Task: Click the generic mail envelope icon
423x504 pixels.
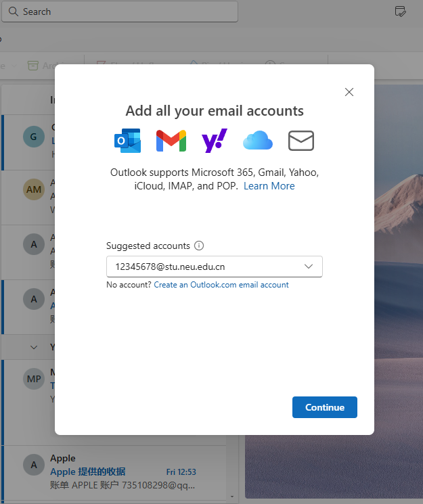Action: click(x=301, y=141)
